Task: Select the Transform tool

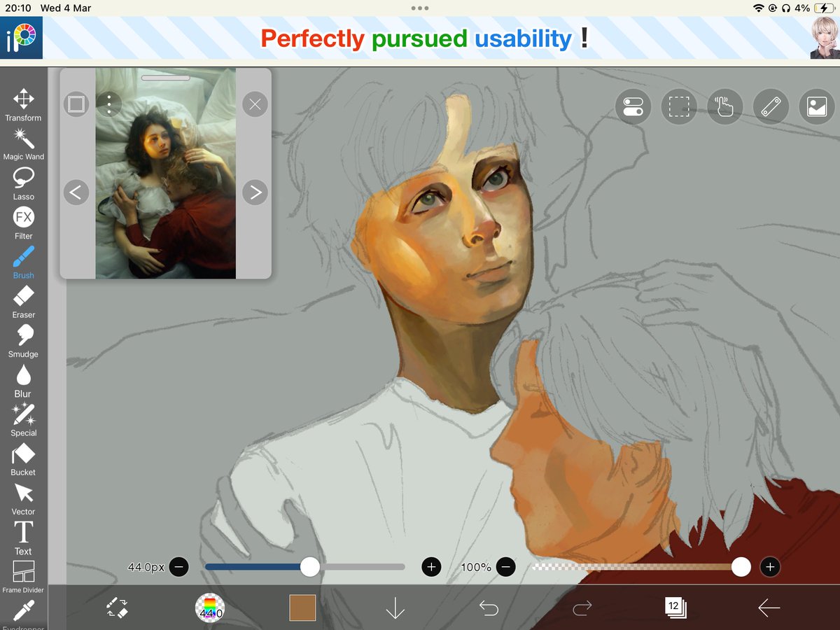Action: [23, 105]
